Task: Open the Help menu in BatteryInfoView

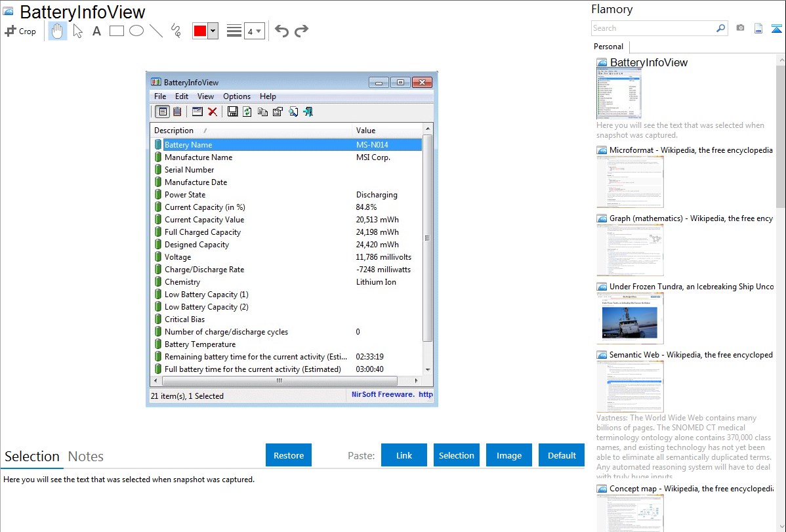Action: 268,96
